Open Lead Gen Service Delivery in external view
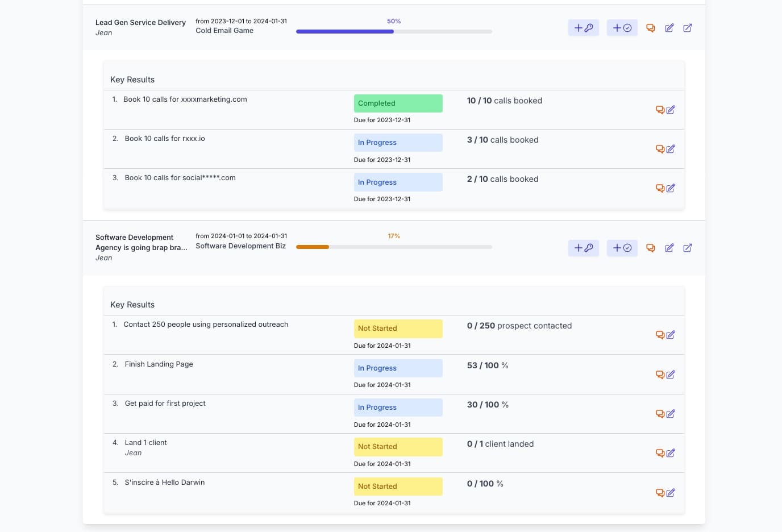Viewport: 782px width, 532px height. click(x=688, y=27)
